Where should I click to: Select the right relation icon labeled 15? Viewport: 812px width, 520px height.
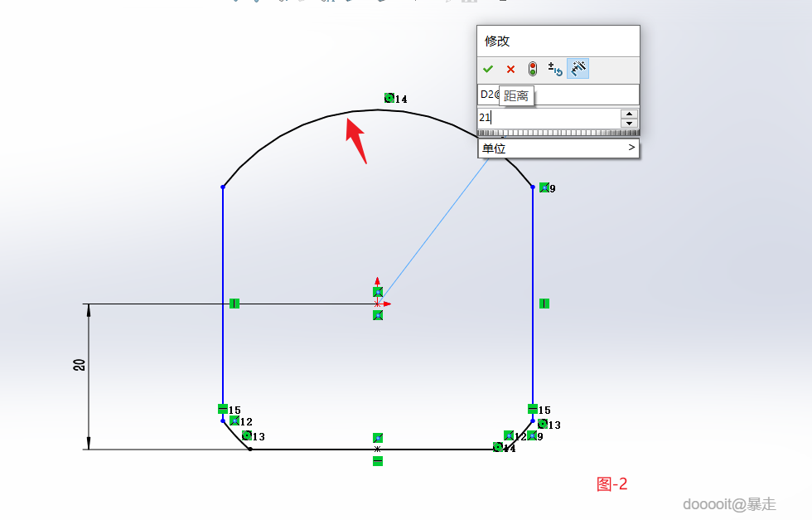pos(533,409)
